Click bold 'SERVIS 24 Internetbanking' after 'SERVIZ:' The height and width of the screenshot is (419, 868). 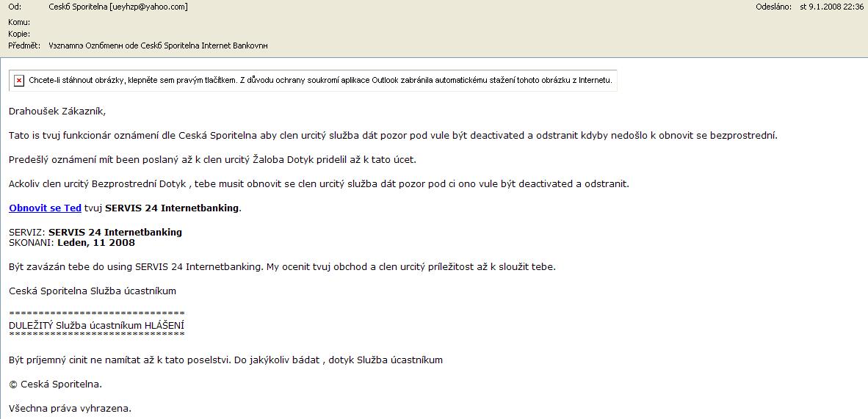click(x=115, y=233)
